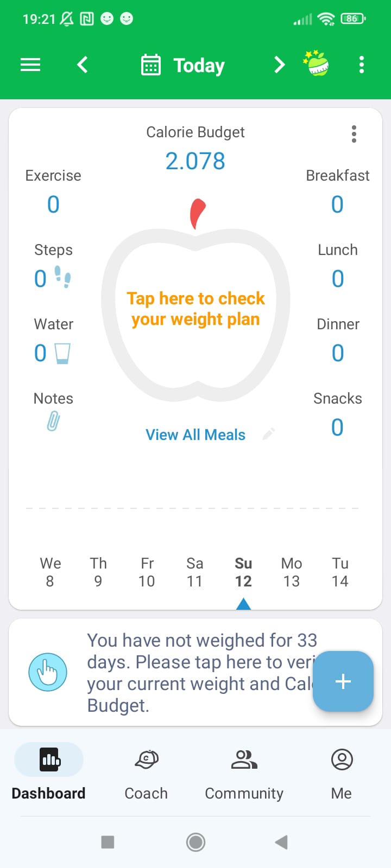Tap the pencil edit icon beside View All Meals
Screen dimensions: 391x868
269,434
